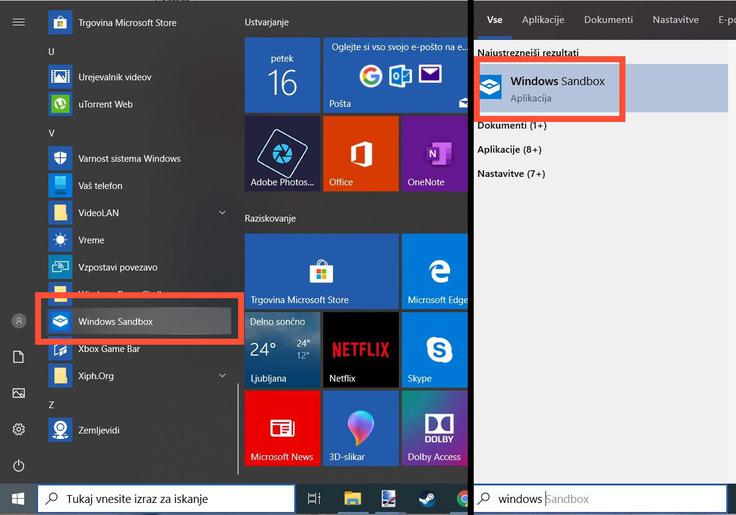Expand Dokumenti (1+) results

512,125
